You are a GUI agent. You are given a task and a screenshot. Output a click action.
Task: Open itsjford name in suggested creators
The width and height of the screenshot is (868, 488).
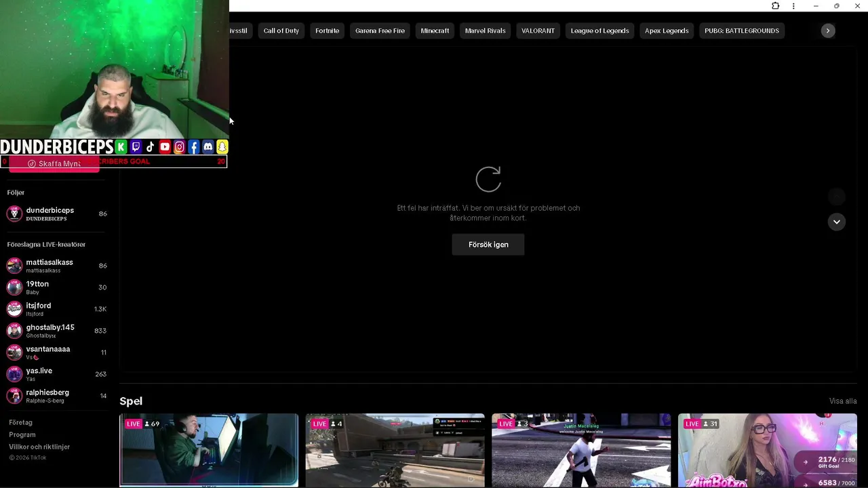click(x=39, y=306)
